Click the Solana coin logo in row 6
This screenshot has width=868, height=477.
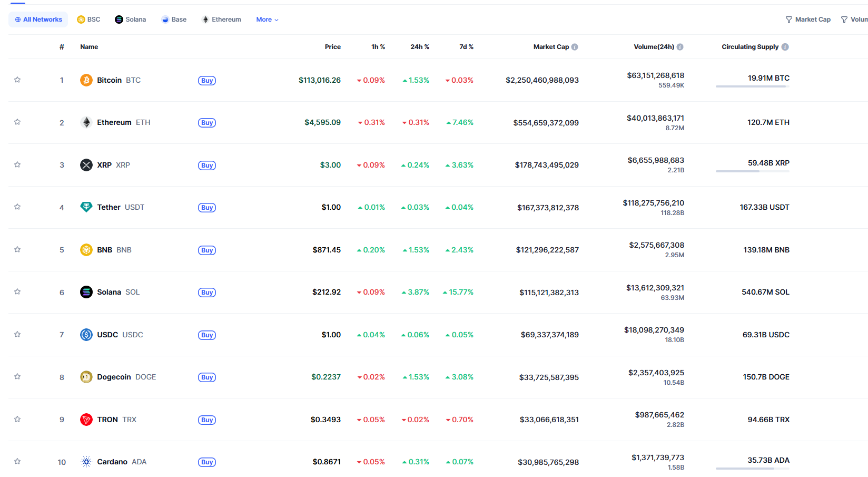(x=86, y=292)
